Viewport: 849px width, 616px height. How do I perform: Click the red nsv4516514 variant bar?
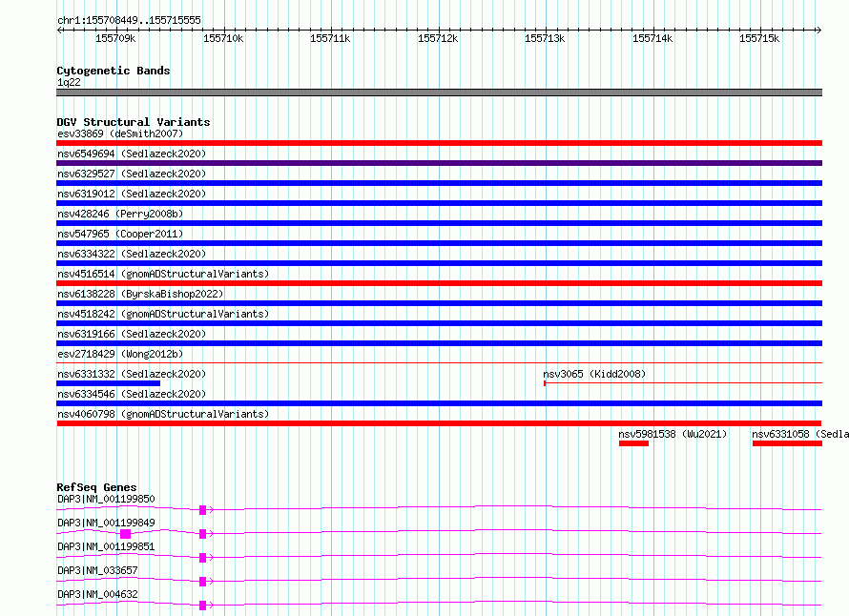click(439, 283)
